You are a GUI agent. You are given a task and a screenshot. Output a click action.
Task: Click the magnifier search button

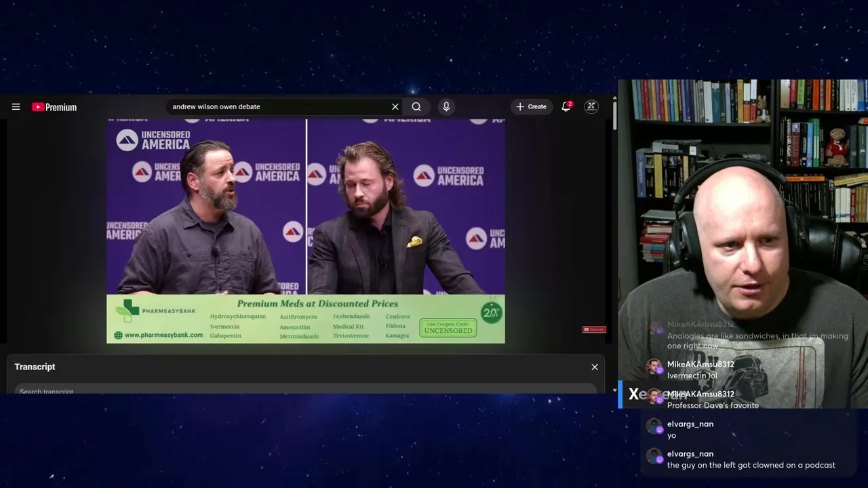pyautogui.click(x=416, y=106)
